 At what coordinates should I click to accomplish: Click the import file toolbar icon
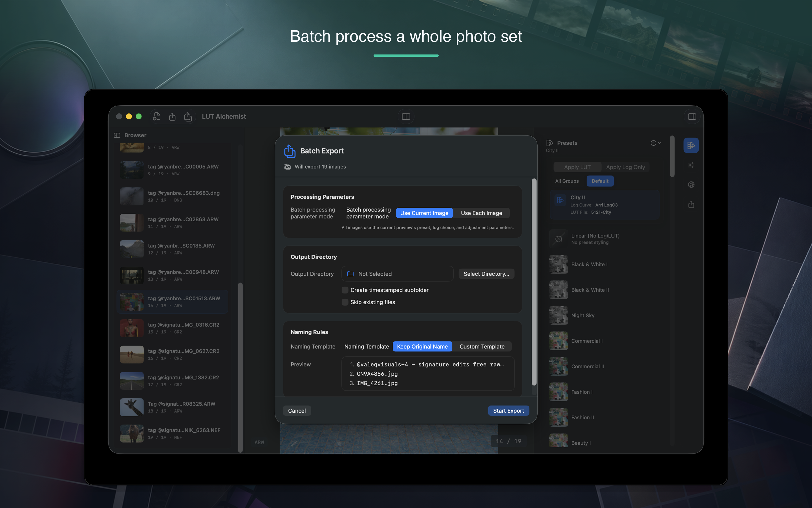(x=157, y=117)
